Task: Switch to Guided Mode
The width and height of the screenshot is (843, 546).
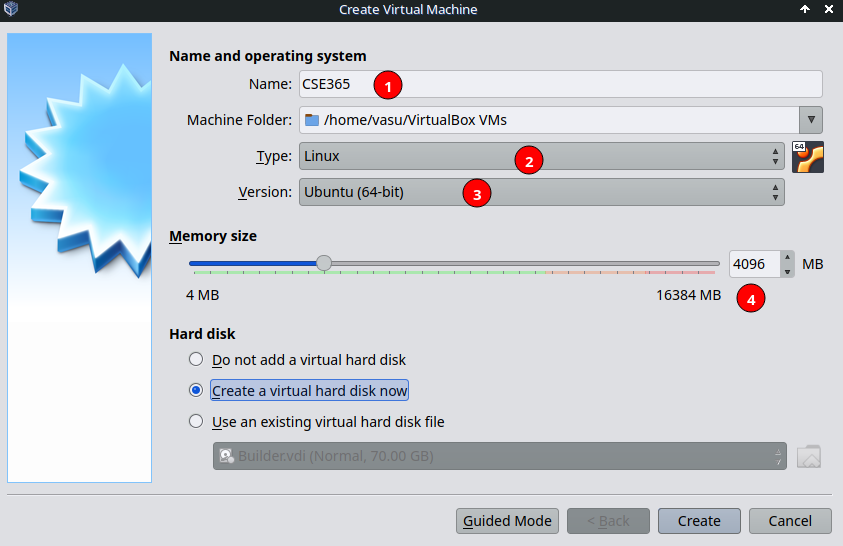Action: (507, 520)
